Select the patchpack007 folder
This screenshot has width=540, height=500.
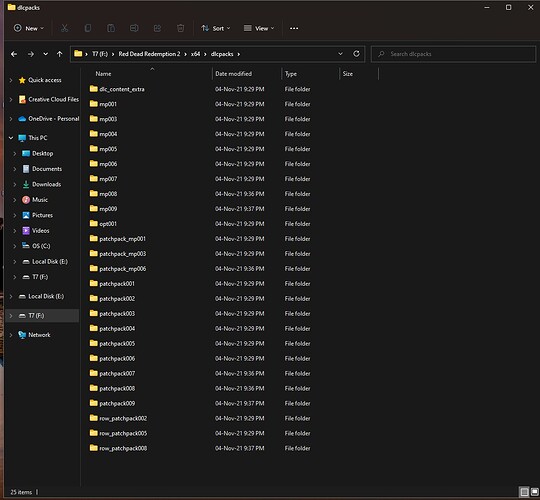[x=117, y=374]
